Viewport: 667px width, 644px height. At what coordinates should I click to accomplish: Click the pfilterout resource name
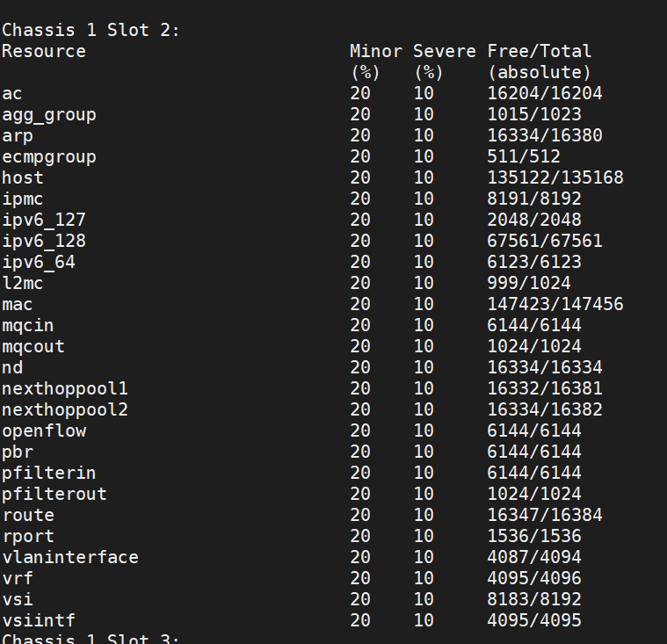(x=54, y=494)
